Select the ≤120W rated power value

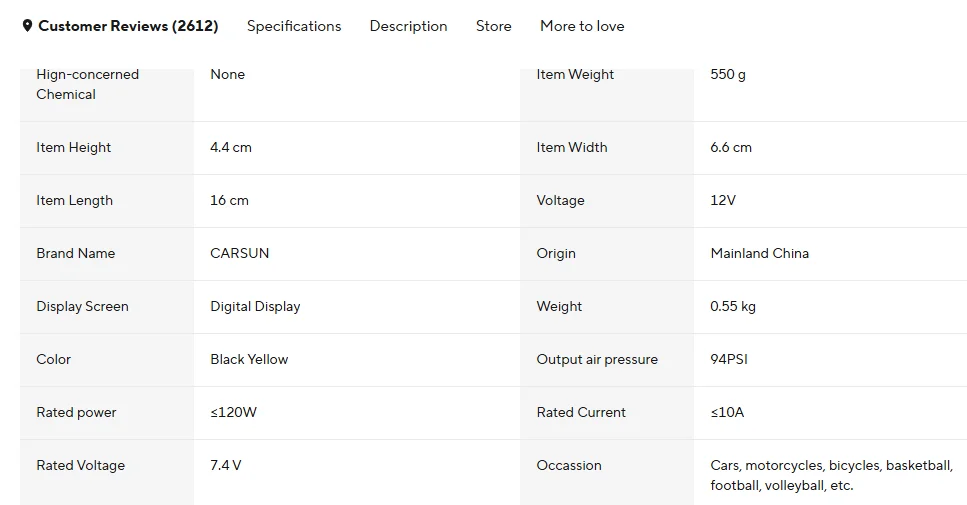point(233,413)
